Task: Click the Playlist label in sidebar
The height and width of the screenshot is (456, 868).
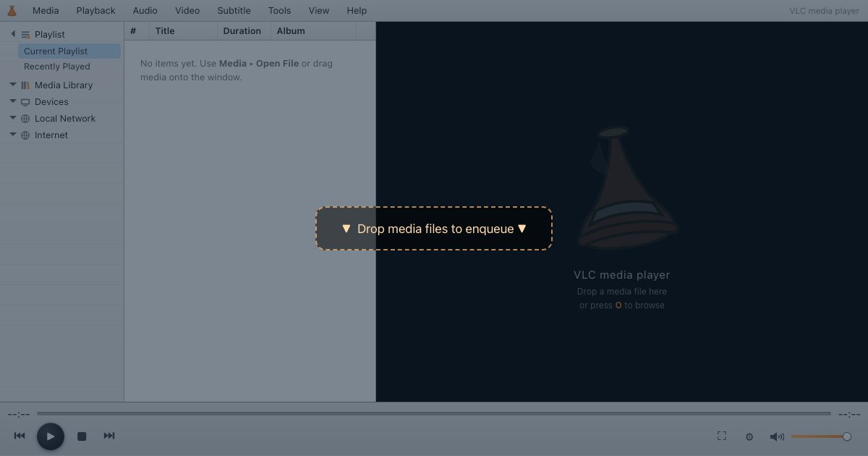Action: 50,34
